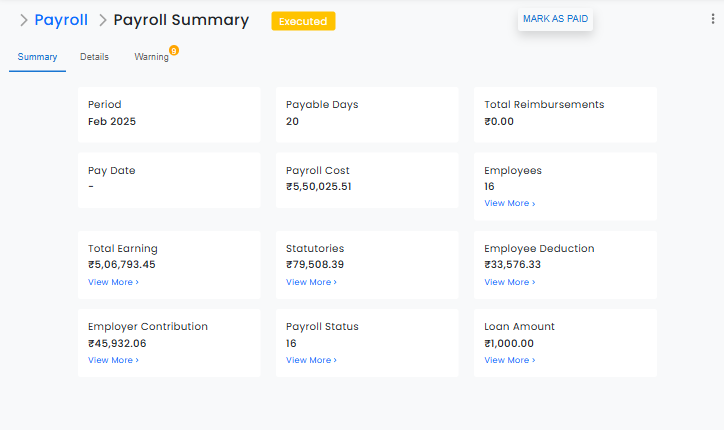Open View More under Loan Amount
The image size is (724, 430).
coord(509,360)
